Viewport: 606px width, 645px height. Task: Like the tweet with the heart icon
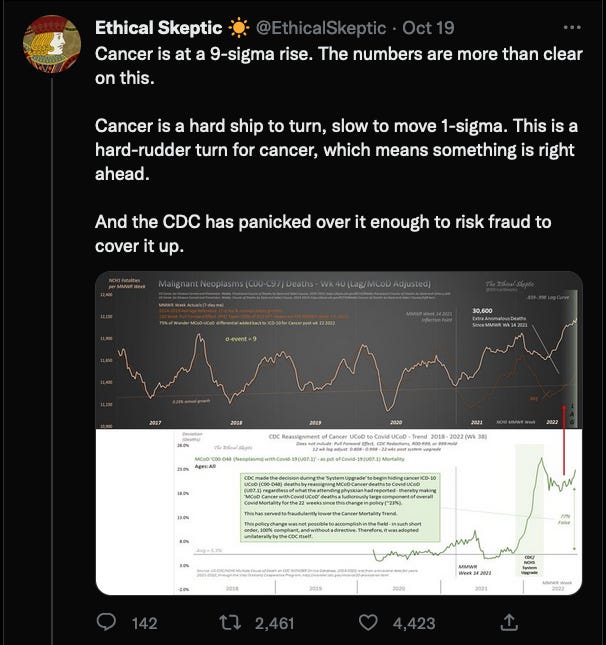(x=373, y=622)
